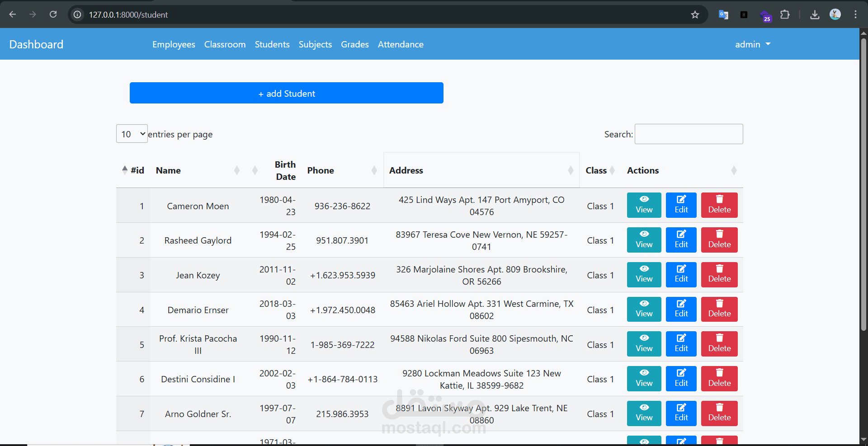Delete student Prof. Krista Pacocha III

point(719,344)
